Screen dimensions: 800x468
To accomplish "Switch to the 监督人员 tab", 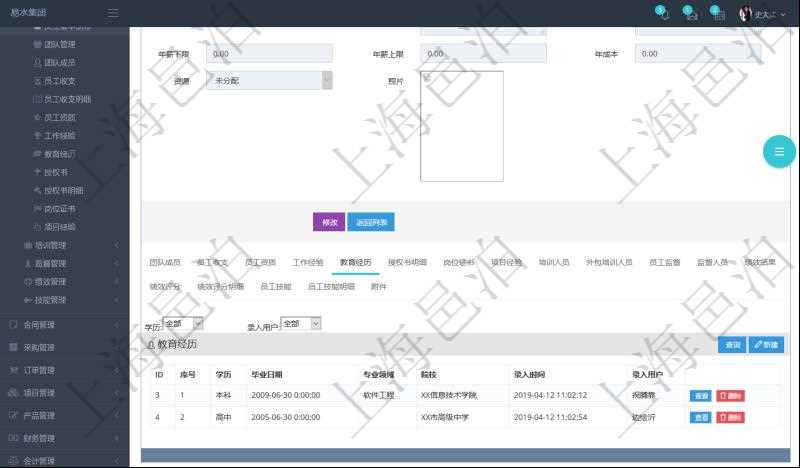I will [x=712, y=262].
